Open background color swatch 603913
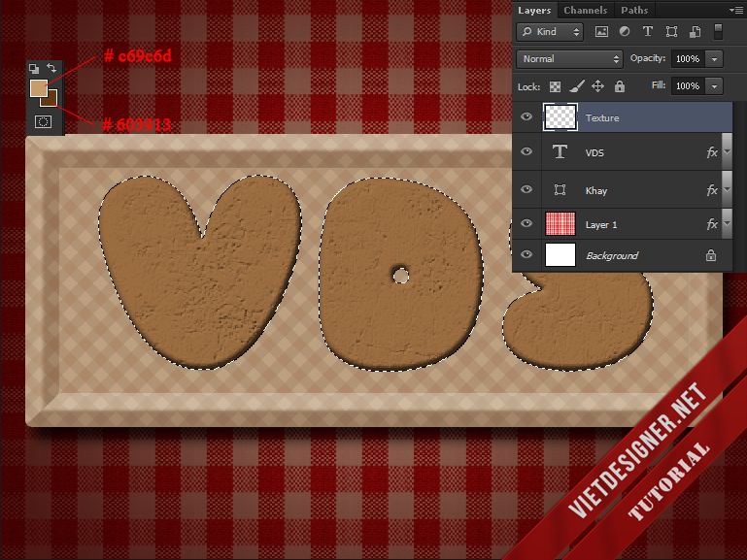Image resolution: width=747 pixels, height=560 pixels. pyautogui.click(x=51, y=100)
